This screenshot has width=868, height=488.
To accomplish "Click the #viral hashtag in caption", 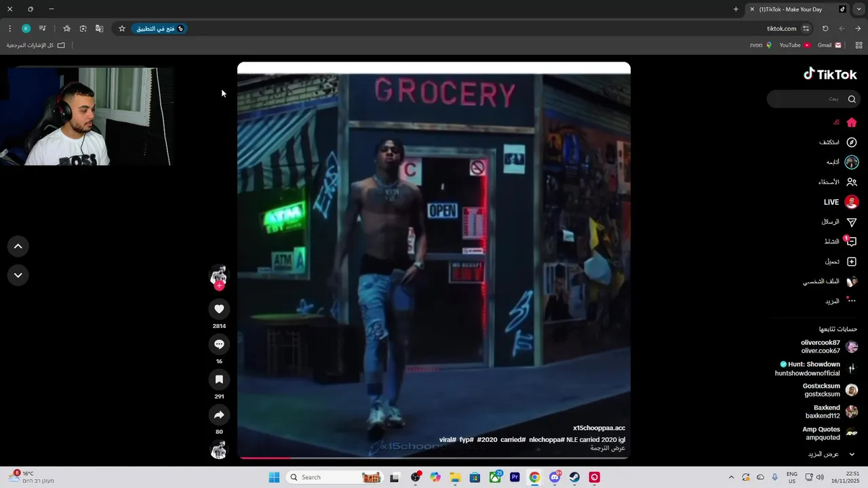I will (x=448, y=440).
